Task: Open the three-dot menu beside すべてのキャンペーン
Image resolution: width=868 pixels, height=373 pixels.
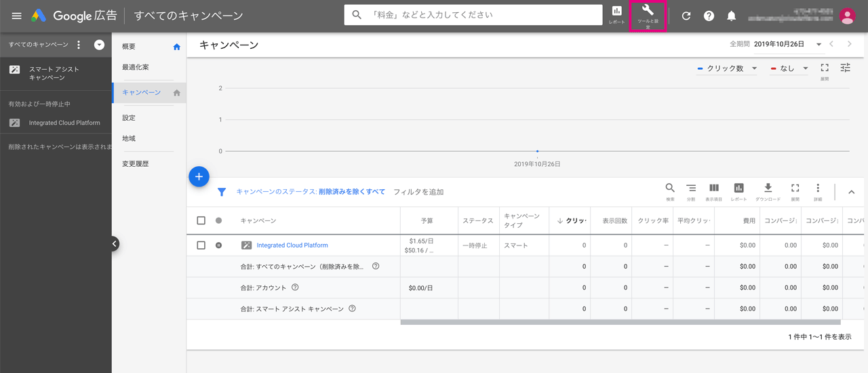Action: (79, 45)
